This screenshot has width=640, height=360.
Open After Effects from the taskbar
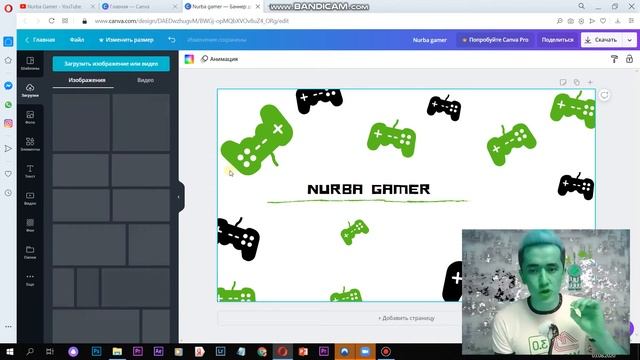coord(158,351)
